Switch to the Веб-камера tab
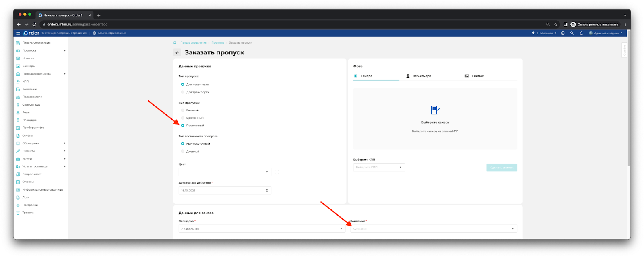Screen dimensions: 644x257 click(421, 76)
